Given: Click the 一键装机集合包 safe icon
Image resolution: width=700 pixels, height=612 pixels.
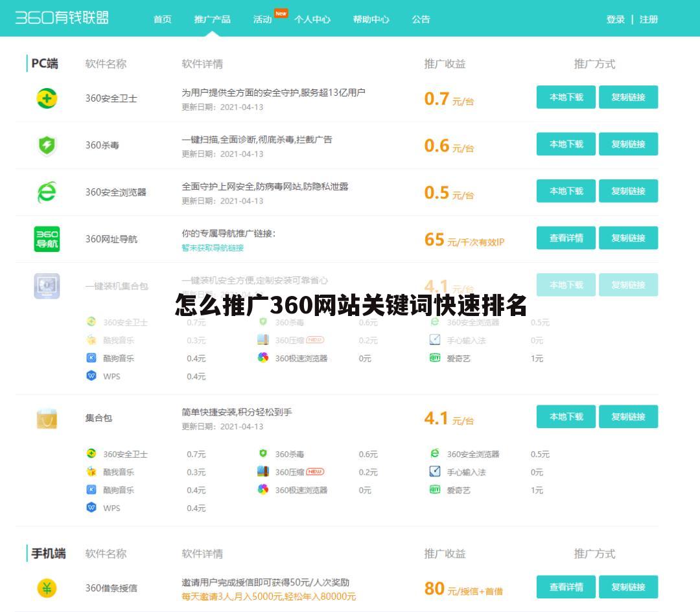Looking at the screenshot, I should tap(47, 286).
